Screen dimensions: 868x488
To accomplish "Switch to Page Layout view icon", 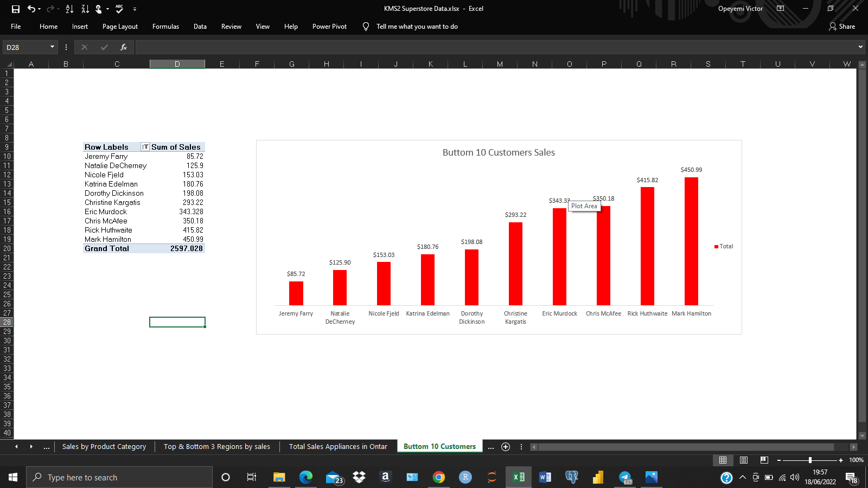I will [743, 460].
